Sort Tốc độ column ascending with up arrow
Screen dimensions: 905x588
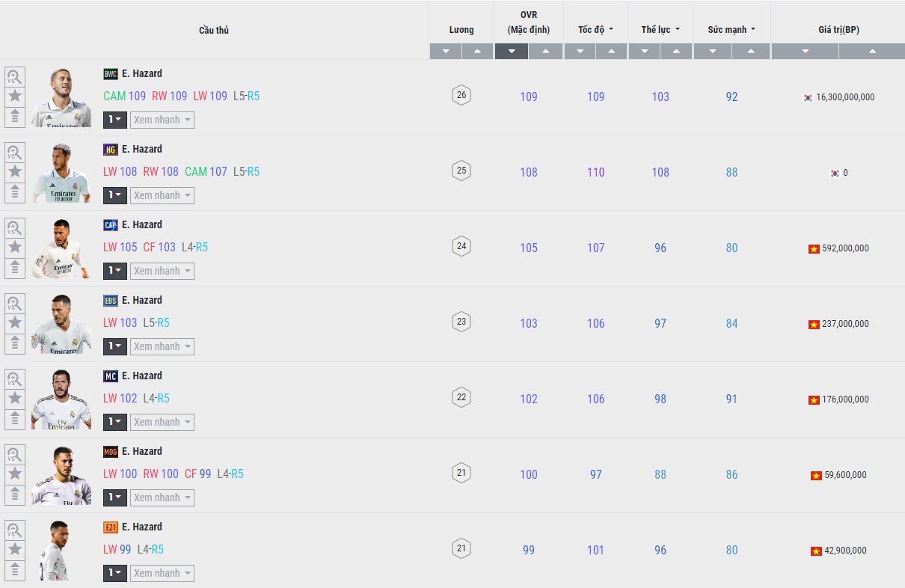pos(612,52)
